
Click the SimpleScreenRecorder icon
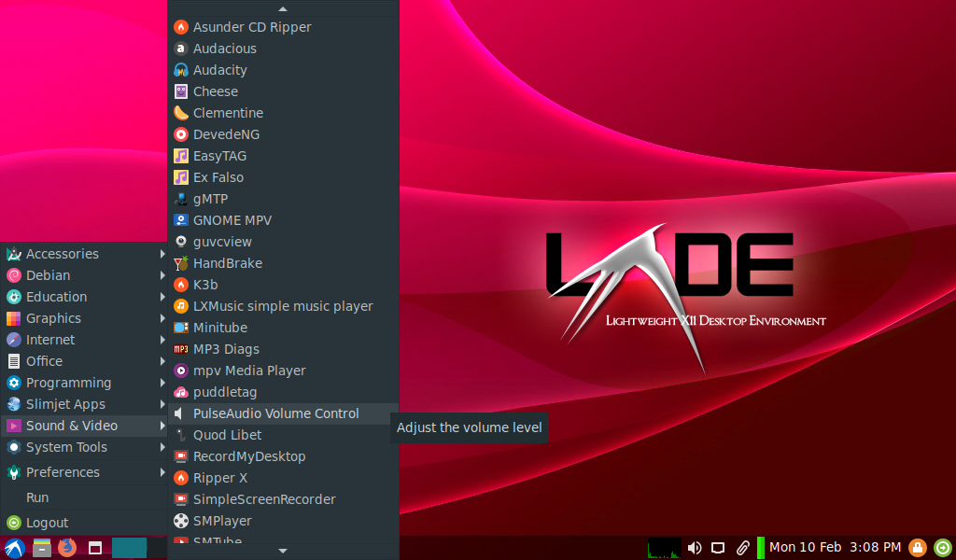[x=181, y=499]
